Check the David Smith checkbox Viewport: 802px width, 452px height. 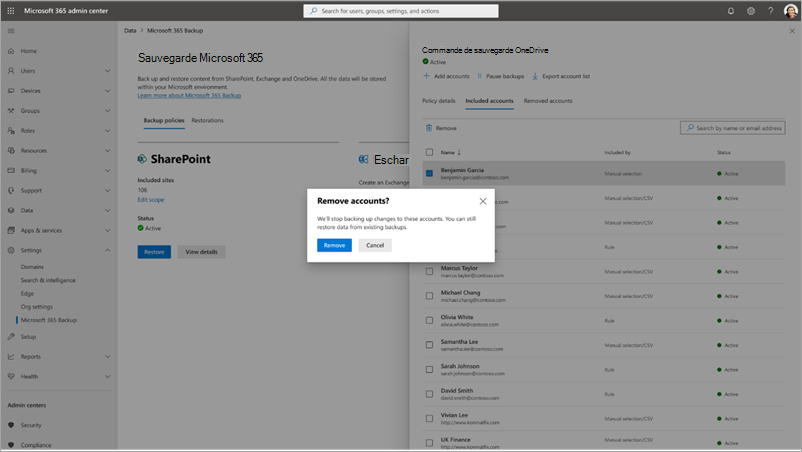coord(429,394)
